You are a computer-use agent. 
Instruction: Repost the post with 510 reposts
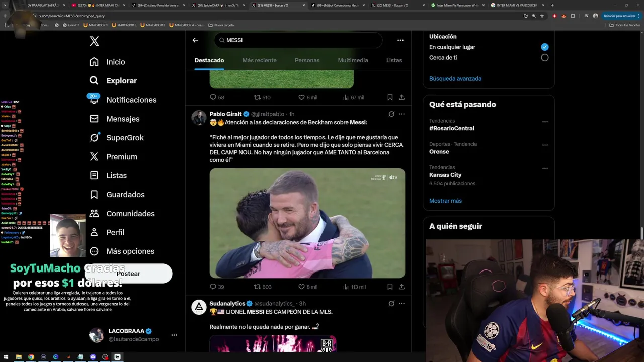coord(262,97)
